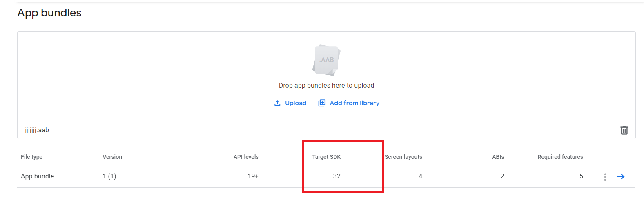Click the Required features column header

[x=560, y=157]
